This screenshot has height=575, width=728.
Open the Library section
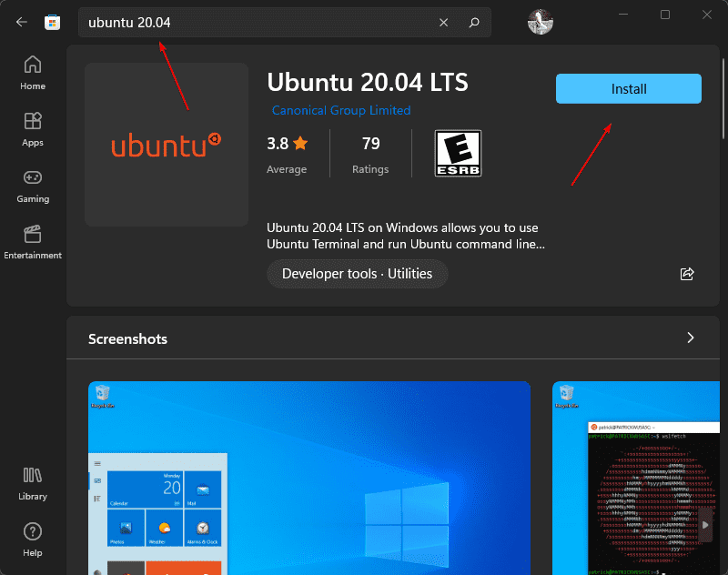click(x=33, y=484)
